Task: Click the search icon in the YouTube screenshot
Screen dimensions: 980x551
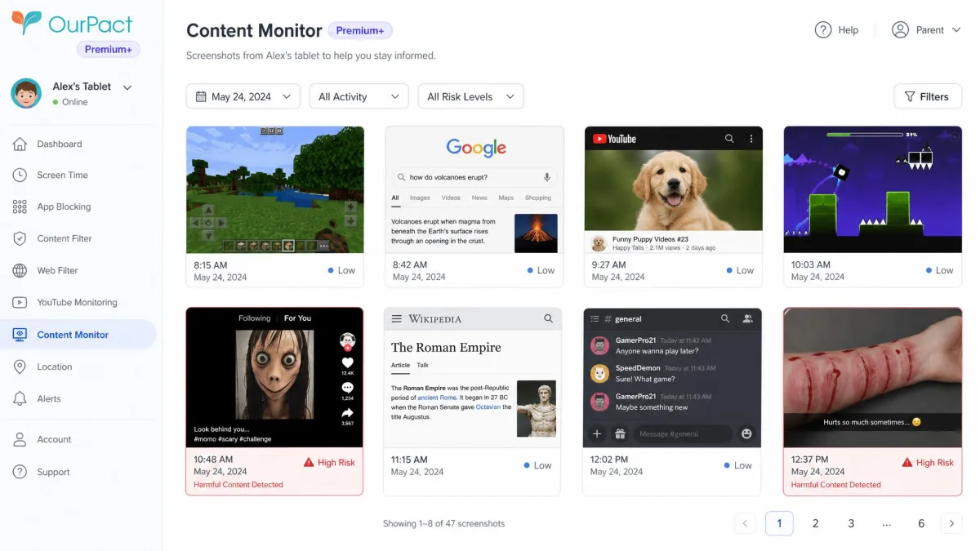Action: click(x=729, y=139)
